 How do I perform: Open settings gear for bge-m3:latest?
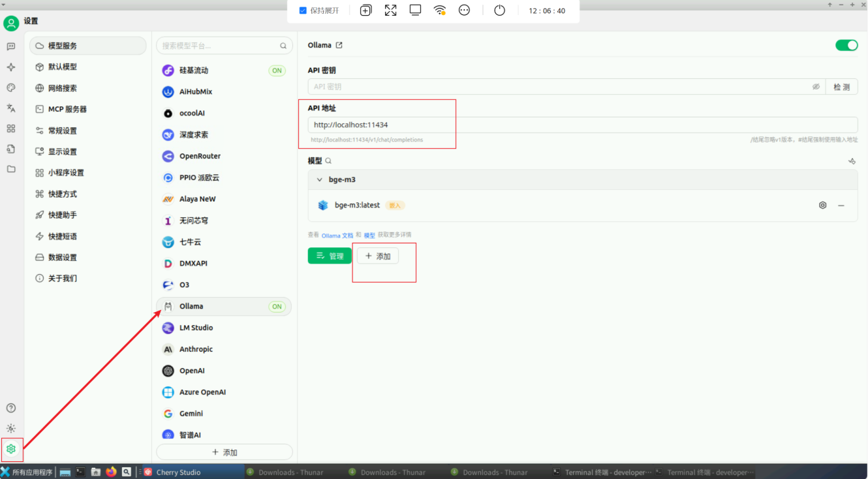coord(823,205)
